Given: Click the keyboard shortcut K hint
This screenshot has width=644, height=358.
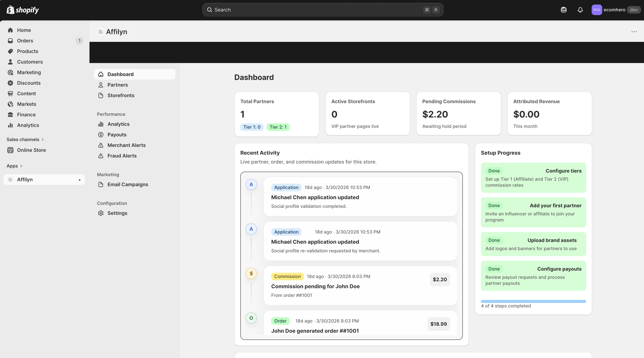Looking at the screenshot, I should [436, 10].
